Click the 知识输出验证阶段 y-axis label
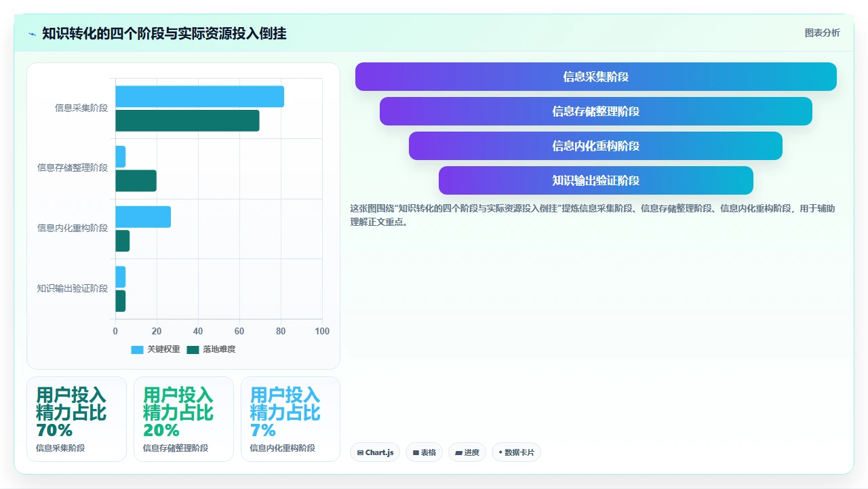 (x=73, y=288)
